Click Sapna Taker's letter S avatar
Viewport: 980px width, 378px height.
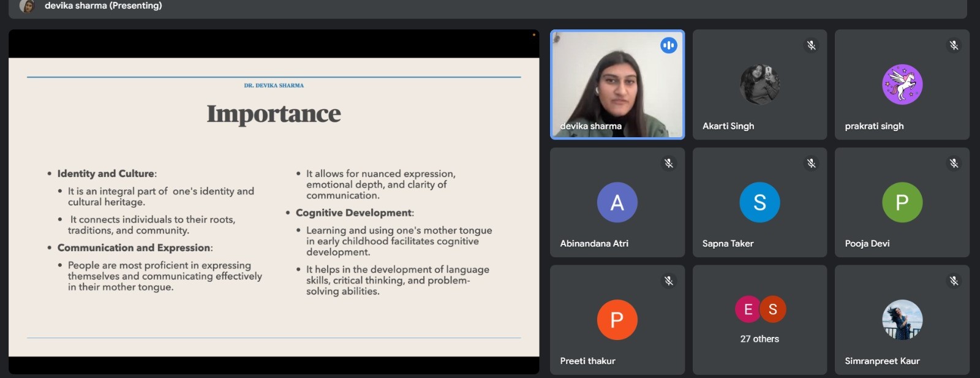point(759,202)
